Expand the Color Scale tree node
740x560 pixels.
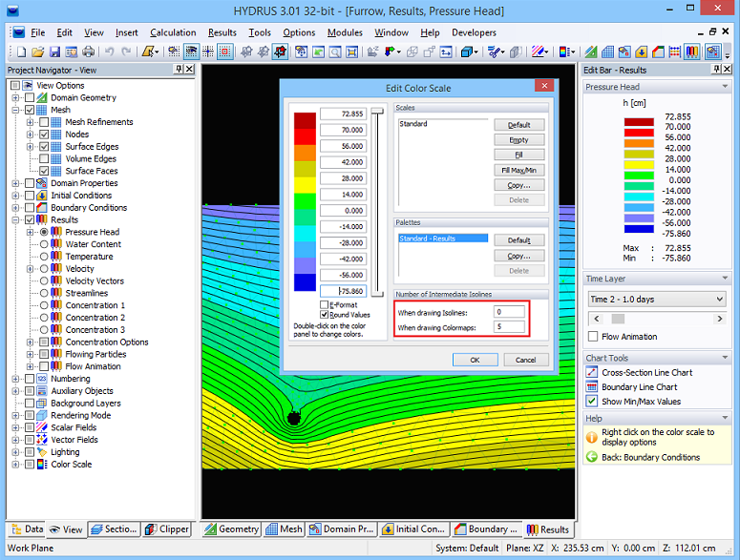pyautogui.click(x=15, y=465)
